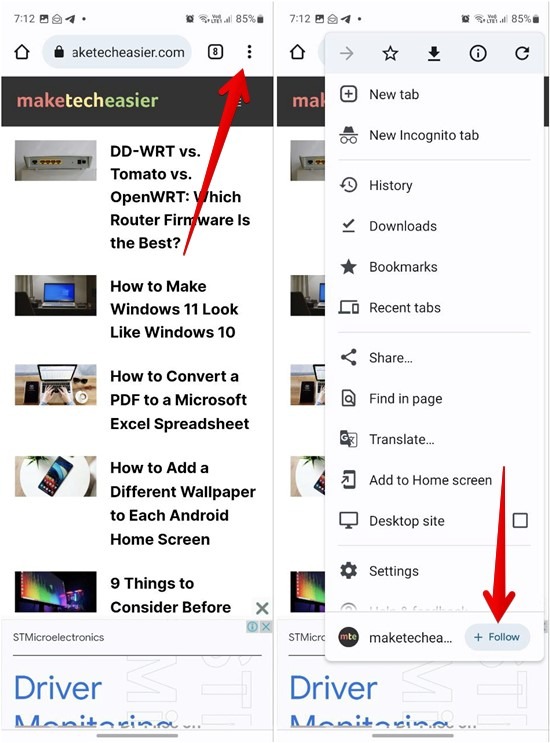Select Add to Home screen

tap(434, 480)
